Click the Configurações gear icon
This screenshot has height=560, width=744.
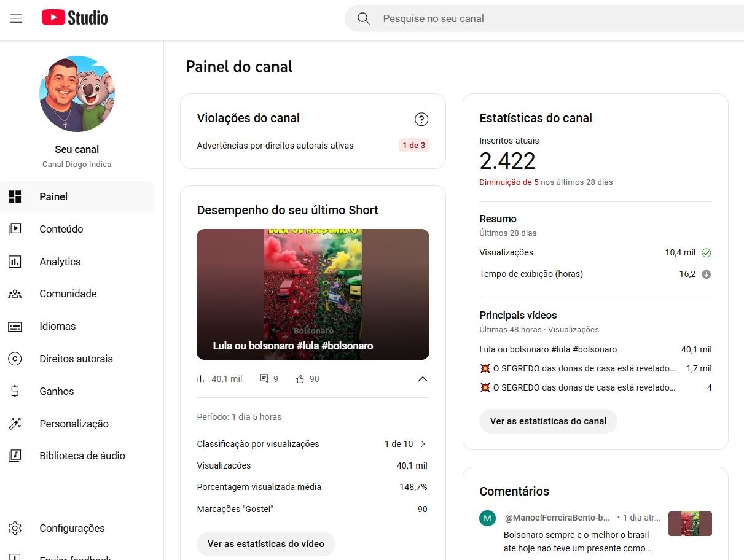coord(15,528)
